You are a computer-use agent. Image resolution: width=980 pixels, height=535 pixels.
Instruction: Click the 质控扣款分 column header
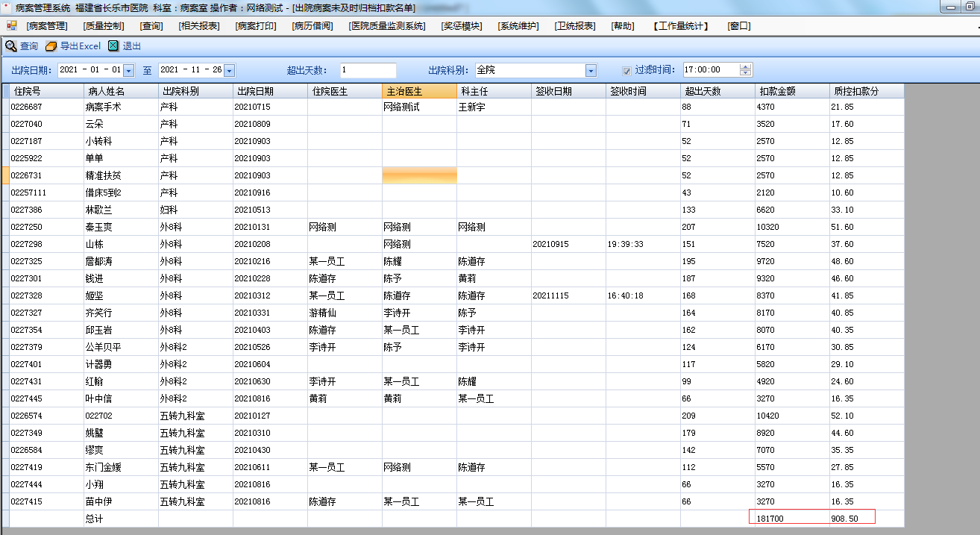pos(867,91)
